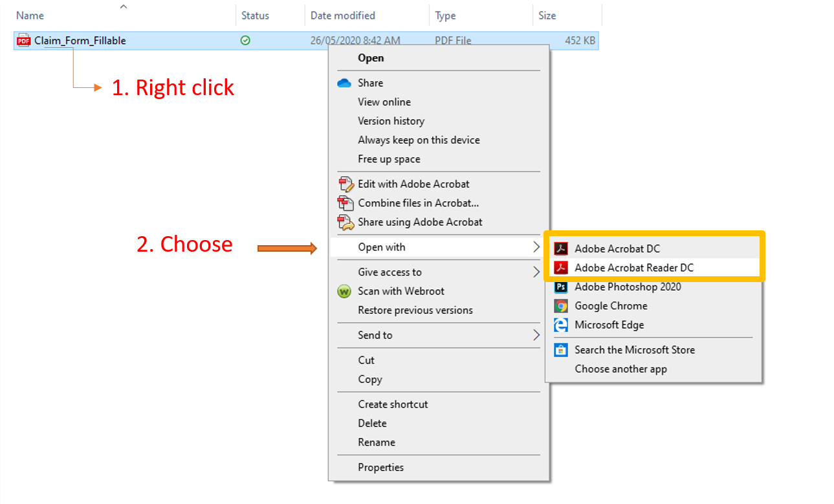Toggle sort direction arrow above Name column
This screenshot has width=834, height=504.
124,6
